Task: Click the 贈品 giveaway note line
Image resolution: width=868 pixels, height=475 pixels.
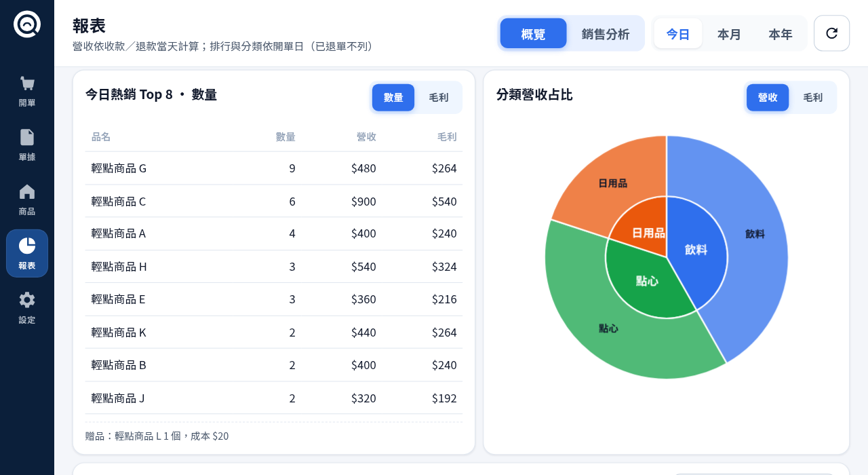Action: [x=157, y=436]
